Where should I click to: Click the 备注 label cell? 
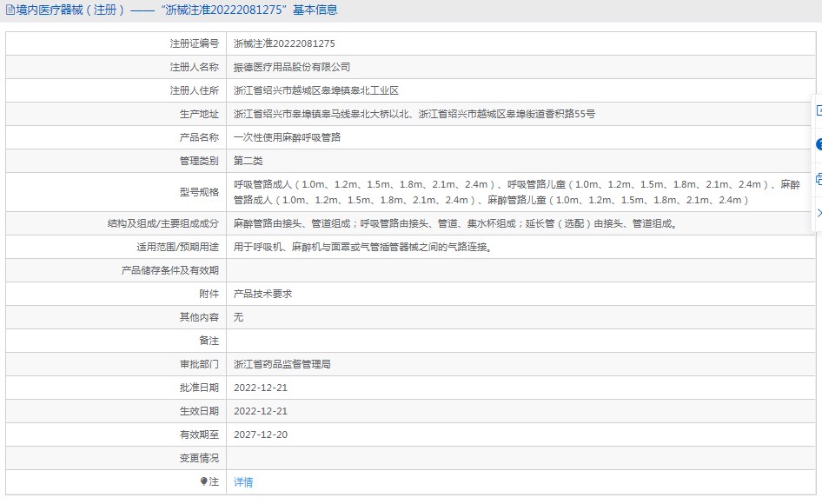coord(116,341)
